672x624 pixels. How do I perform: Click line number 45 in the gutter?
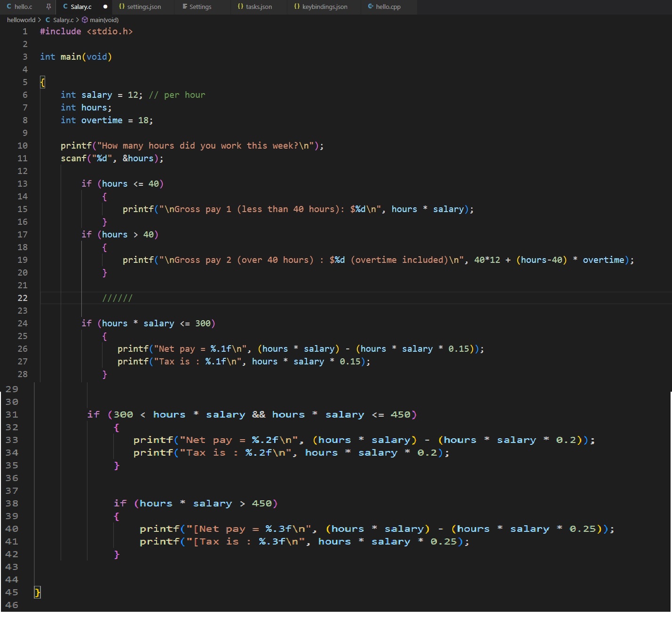click(x=12, y=592)
